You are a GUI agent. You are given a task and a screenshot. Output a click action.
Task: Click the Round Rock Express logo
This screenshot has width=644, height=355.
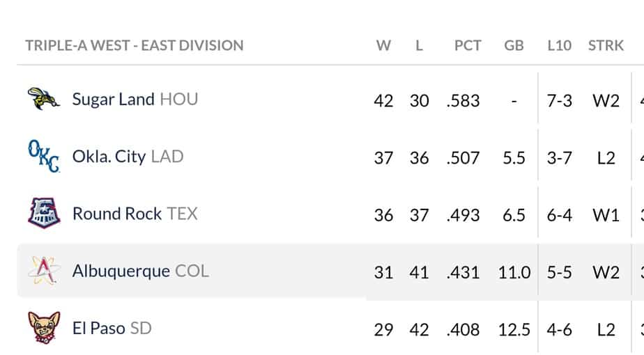(x=44, y=213)
